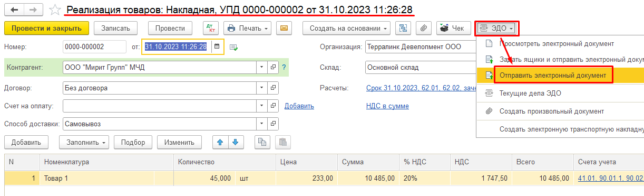Click the comment/status icon after date field
This screenshot has width=644, height=196.
233,47
